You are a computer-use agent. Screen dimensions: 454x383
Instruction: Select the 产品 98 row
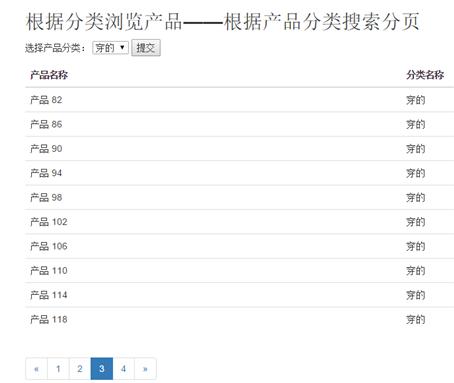coord(239,197)
